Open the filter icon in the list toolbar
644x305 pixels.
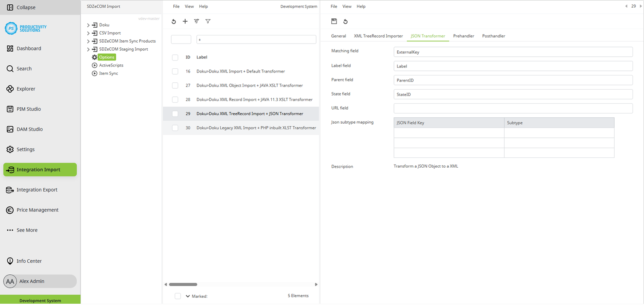pos(208,21)
